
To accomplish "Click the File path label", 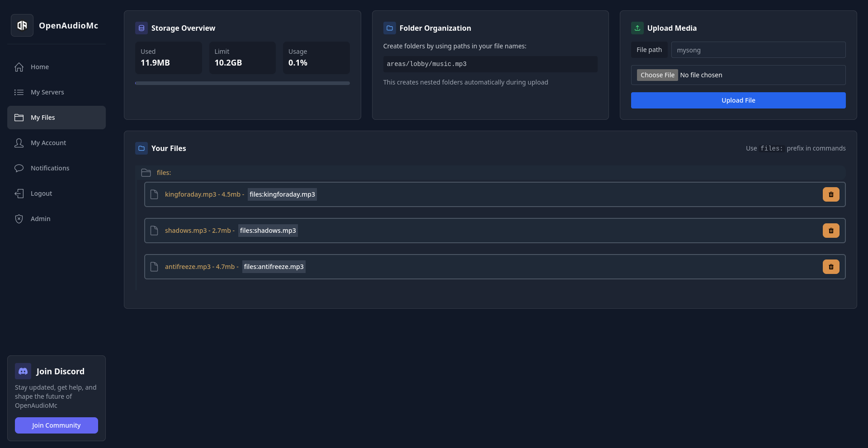I will 649,50.
